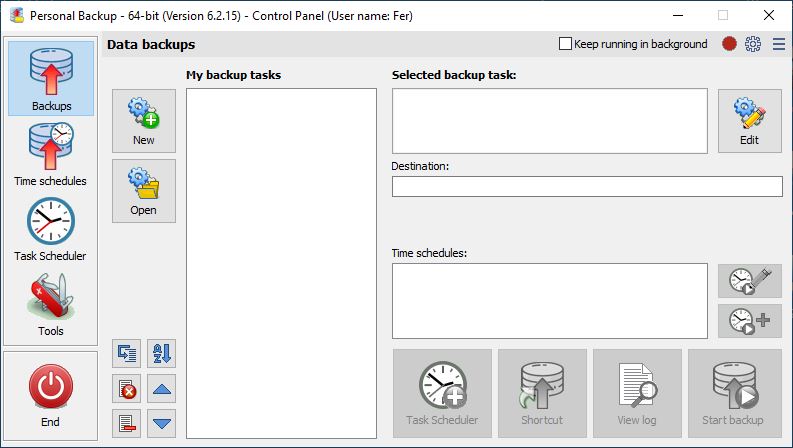Screen dimensions: 793x448
Task: Edit the selected backup task
Action: (x=750, y=121)
